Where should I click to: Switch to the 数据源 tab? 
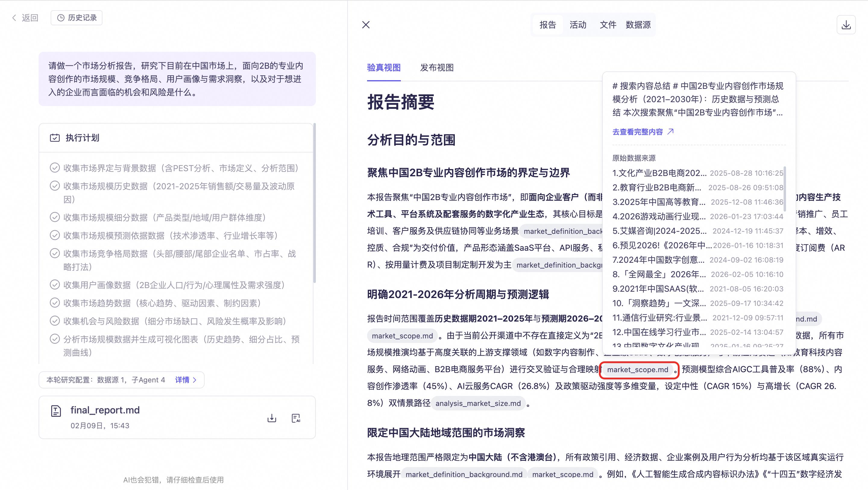point(638,25)
